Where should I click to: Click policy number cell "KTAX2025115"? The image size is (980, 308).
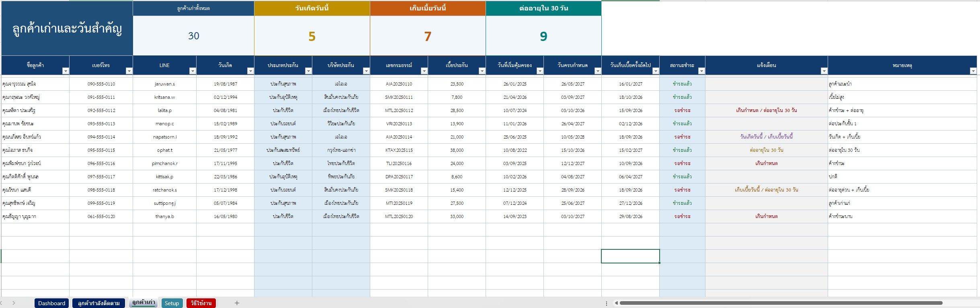tap(399, 150)
